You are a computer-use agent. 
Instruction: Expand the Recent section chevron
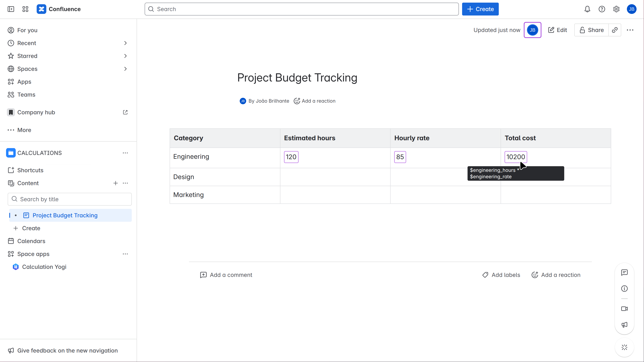[x=125, y=43]
